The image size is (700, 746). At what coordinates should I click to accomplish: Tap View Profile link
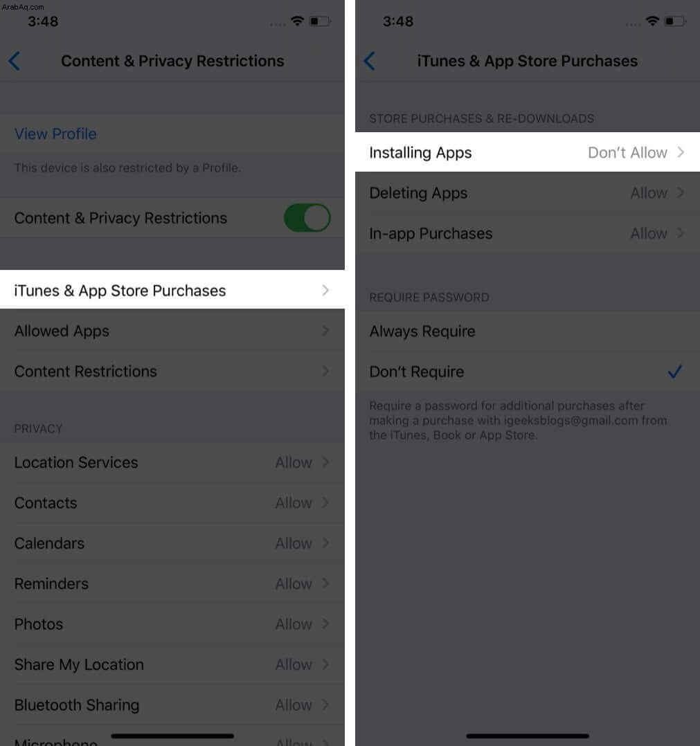55,134
